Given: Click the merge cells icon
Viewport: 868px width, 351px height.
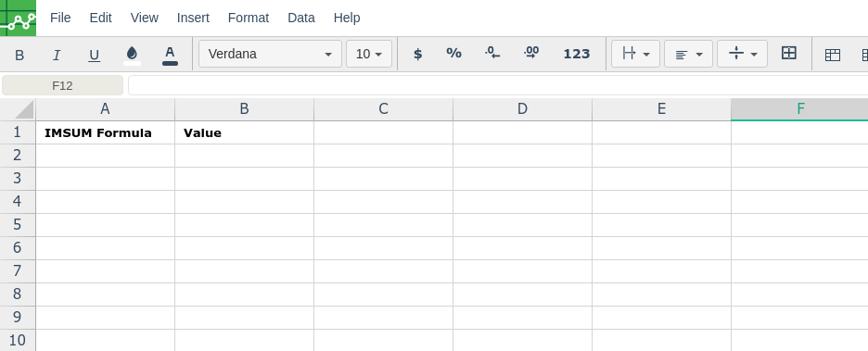Looking at the screenshot, I should [789, 54].
